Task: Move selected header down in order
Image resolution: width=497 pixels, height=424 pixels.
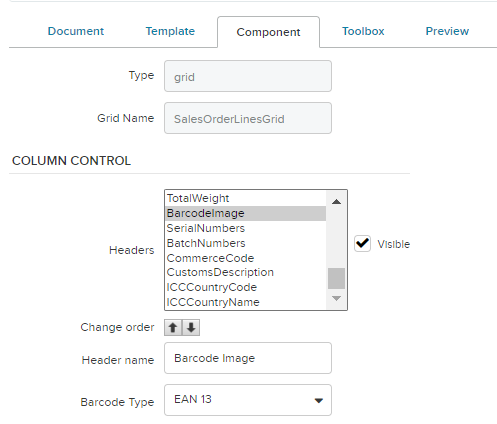Action: 191,327
